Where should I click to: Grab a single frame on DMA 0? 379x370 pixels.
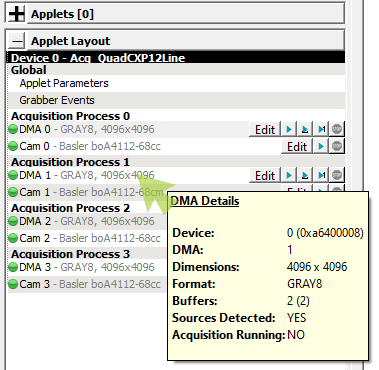[x=321, y=129]
